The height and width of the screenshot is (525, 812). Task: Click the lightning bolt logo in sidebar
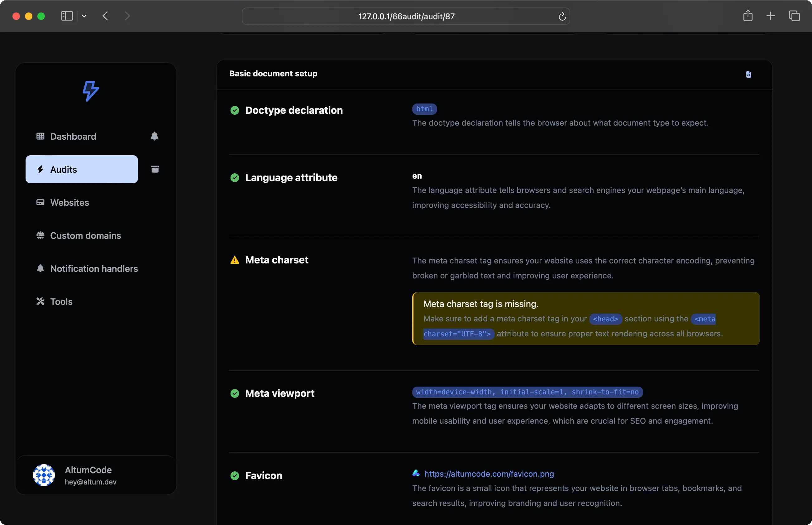click(x=91, y=91)
